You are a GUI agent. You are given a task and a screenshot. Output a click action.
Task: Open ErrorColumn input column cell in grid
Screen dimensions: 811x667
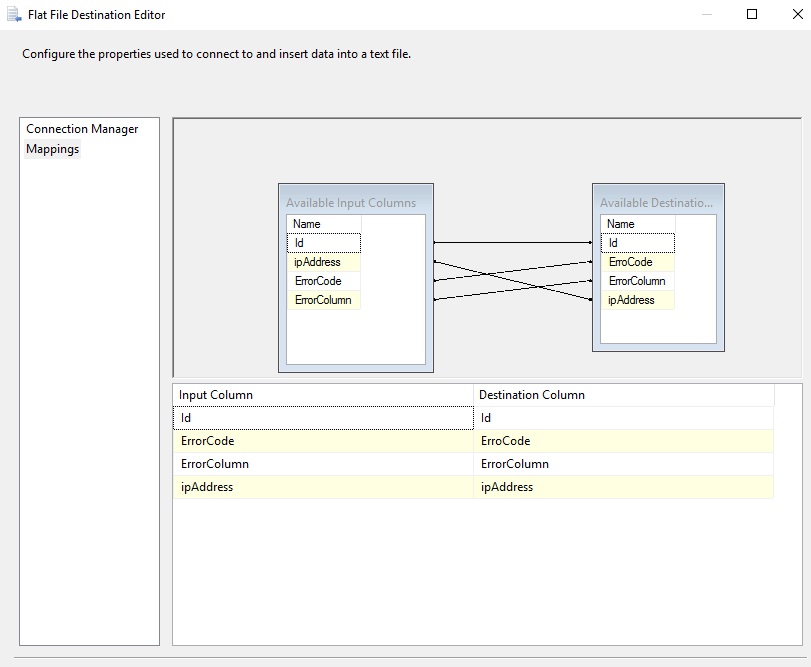323,464
